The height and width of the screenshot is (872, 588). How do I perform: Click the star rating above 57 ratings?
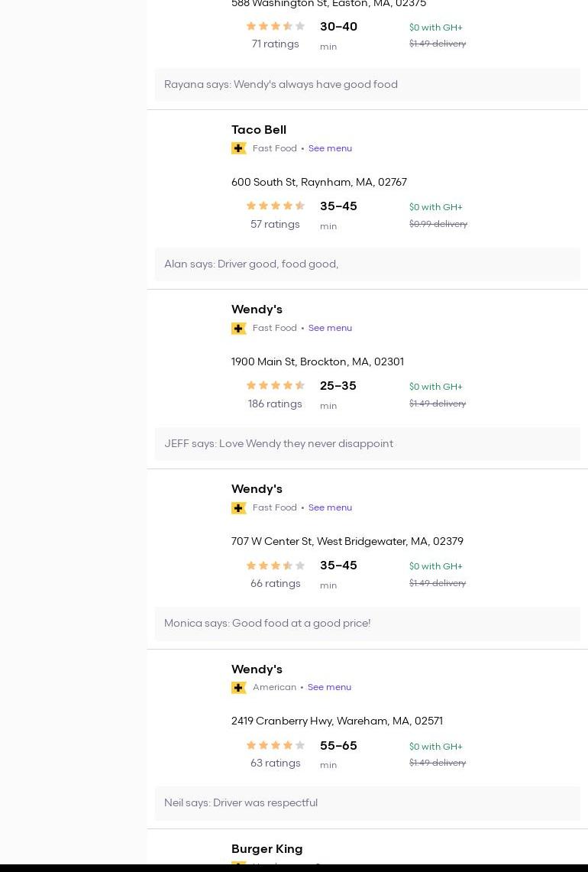click(x=275, y=206)
